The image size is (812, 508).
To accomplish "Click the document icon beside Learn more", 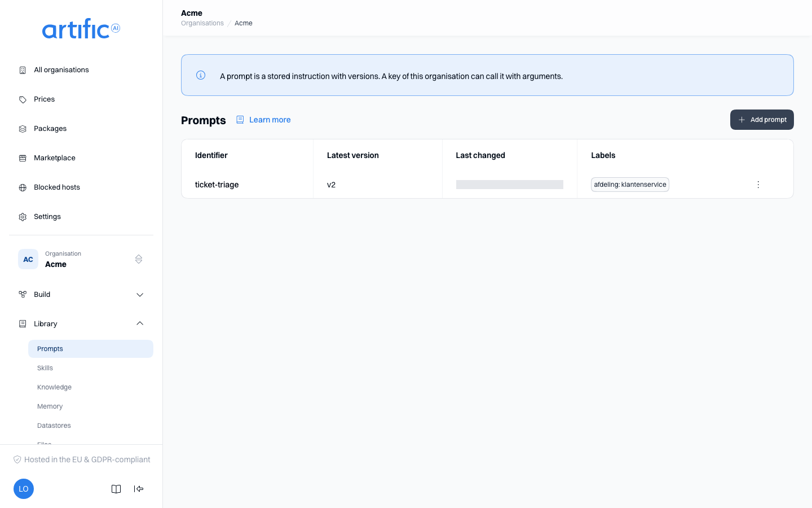I will pos(240,120).
